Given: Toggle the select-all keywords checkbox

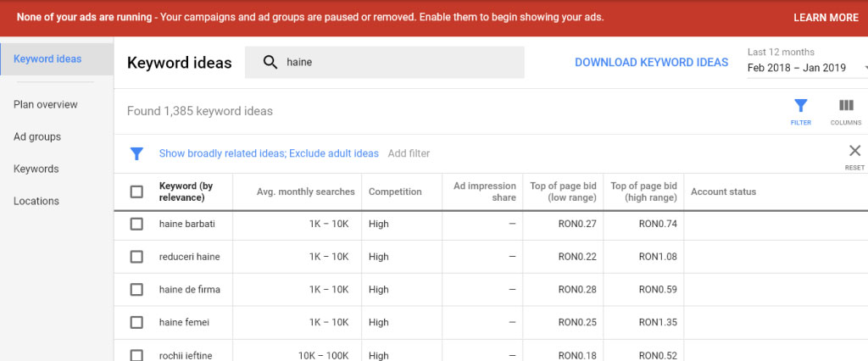Looking at the screenshot, I should (136, 192).
